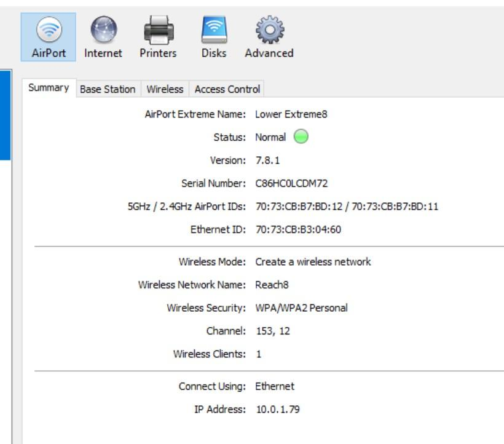Screen dimensions: 504x444
Task: Switch to the Summary tab
Action: [x=49, y=88]
